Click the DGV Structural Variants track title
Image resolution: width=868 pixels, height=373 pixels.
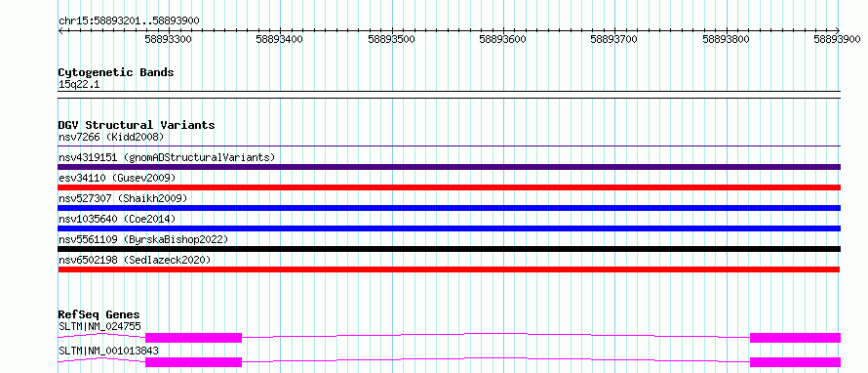pos(137,125)
